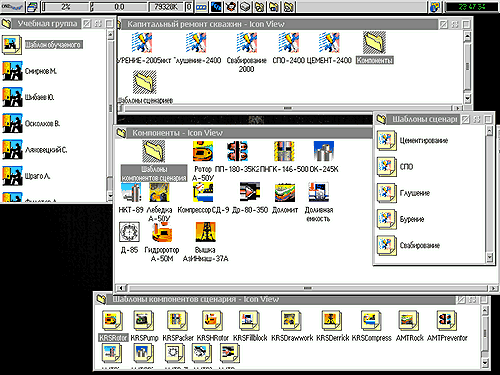Select the Вышка АзИНмаш-37А derrick icon
The width and height of the screenshot is (500, 375).
pos(205,232)
